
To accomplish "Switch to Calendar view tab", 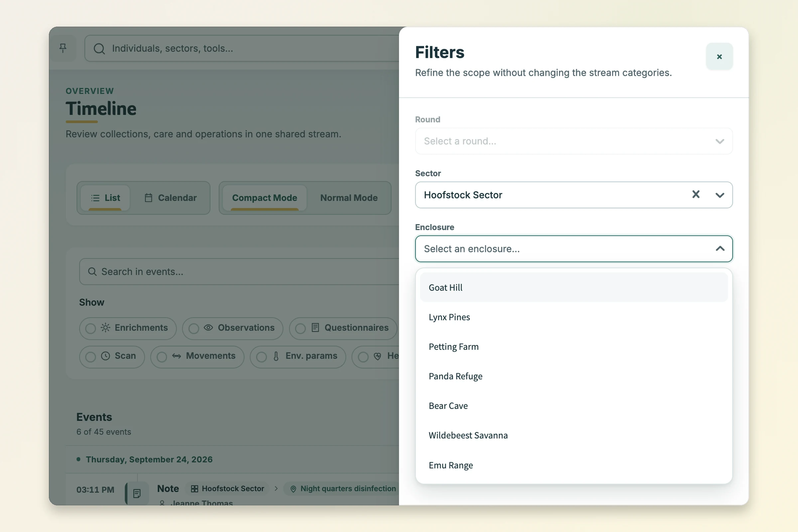I will [171, 198].
